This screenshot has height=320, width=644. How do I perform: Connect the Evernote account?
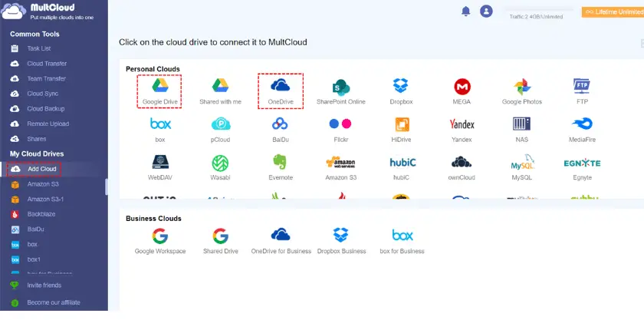[280, 167]
